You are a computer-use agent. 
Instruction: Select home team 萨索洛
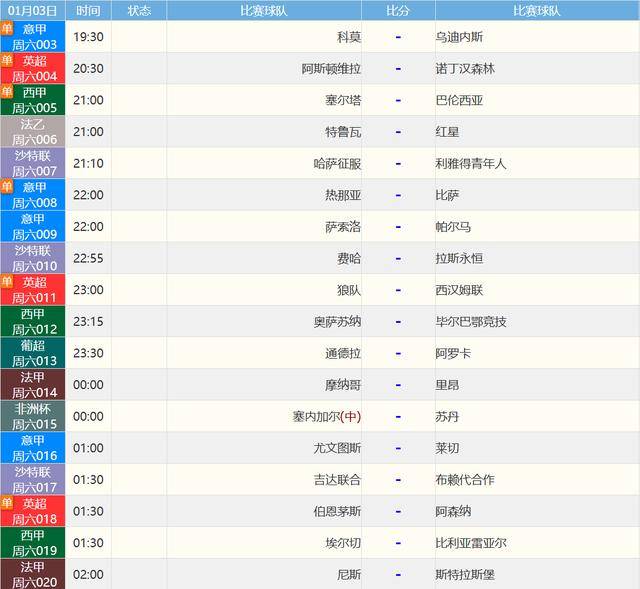click(343, 227)
